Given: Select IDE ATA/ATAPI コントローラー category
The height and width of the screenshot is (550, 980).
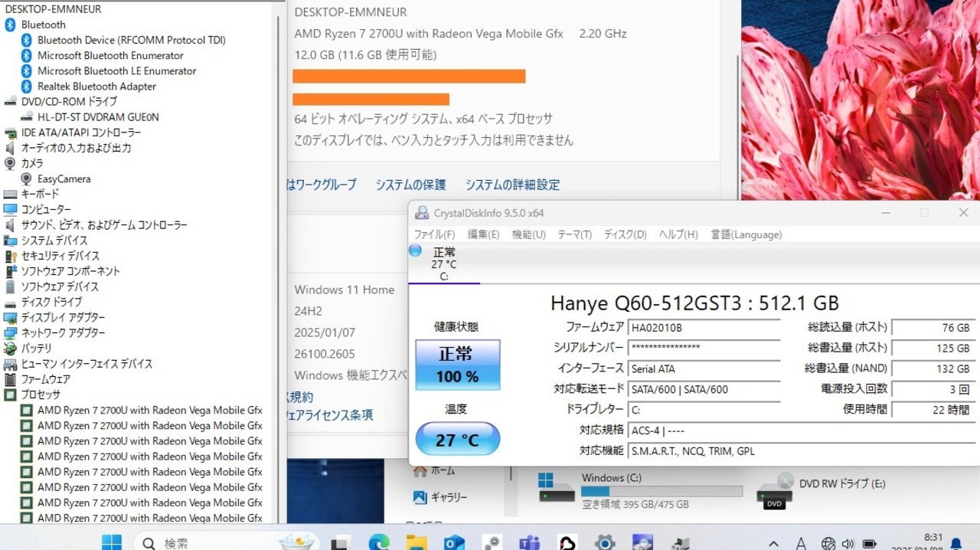Looking at the screenshot, I should [x=81, y=133].
